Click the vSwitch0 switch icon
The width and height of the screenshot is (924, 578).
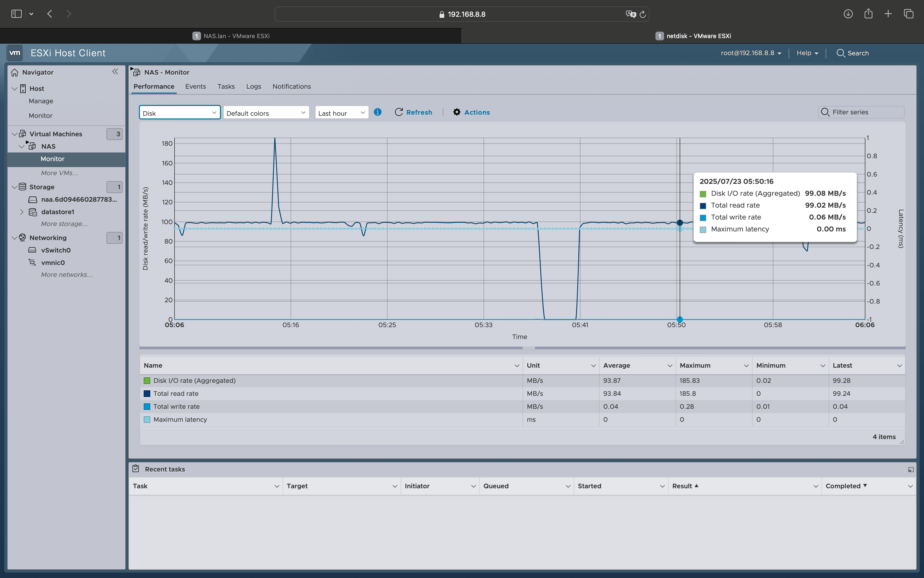click(x=32, y=250)
